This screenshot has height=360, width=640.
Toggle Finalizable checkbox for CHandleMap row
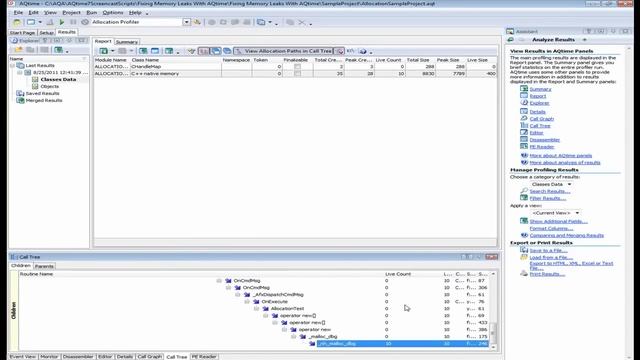tap(298, 67)
